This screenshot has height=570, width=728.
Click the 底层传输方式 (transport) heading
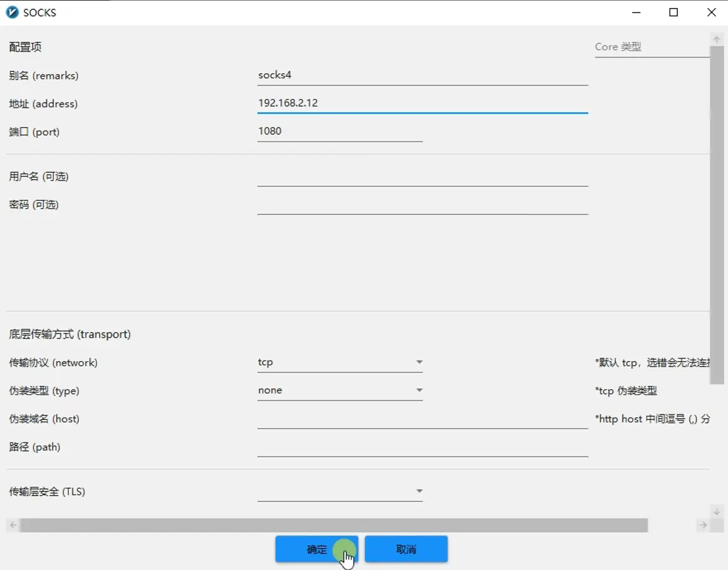[70, 334]
